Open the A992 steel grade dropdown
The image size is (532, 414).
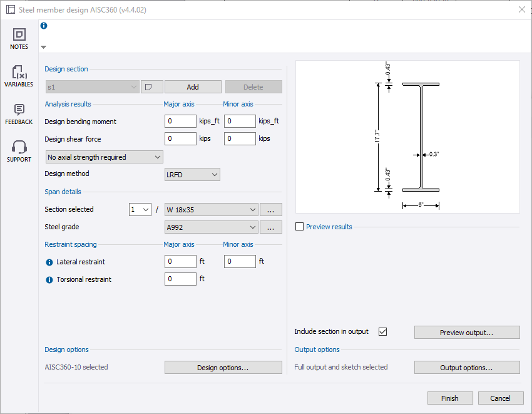tap(211, 227)
